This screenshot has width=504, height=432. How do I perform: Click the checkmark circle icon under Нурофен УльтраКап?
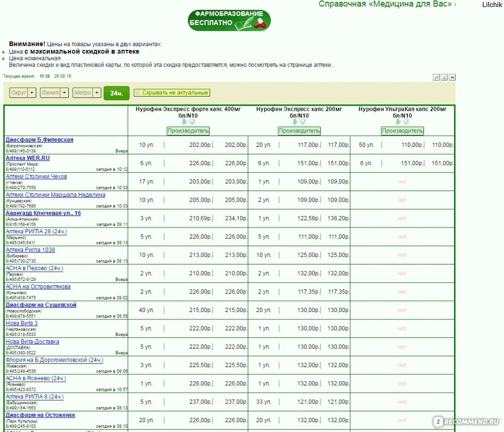point(406,122)
